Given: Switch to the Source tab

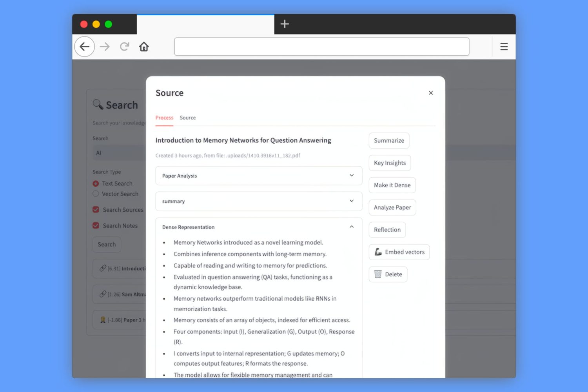Looking at the screenshot, I should point(188,118).
